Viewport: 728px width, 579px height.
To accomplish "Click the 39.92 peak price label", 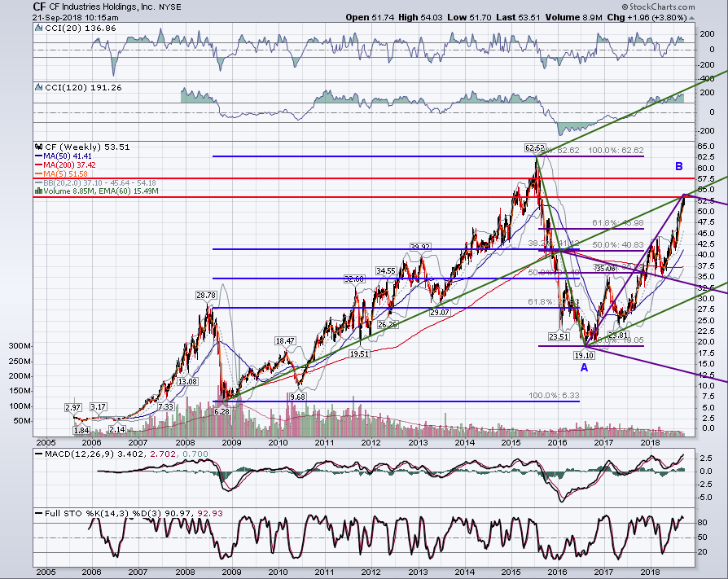I will coord(419,247).
